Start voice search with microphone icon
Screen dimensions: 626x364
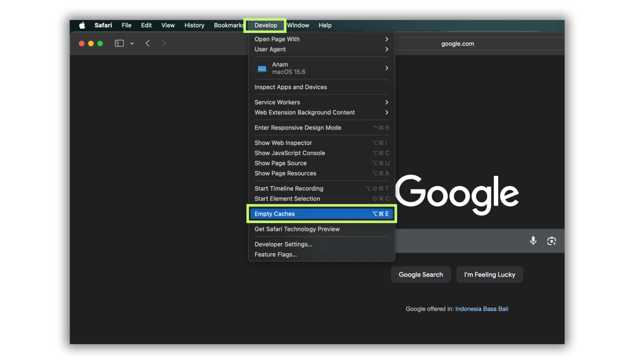pos(533,240)
